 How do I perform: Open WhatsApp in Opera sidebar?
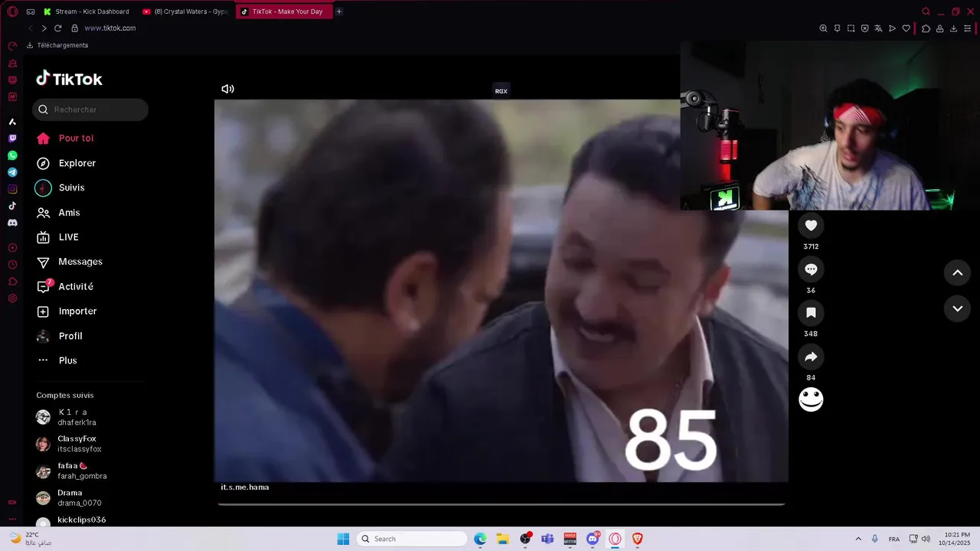(x=12, y=155)
